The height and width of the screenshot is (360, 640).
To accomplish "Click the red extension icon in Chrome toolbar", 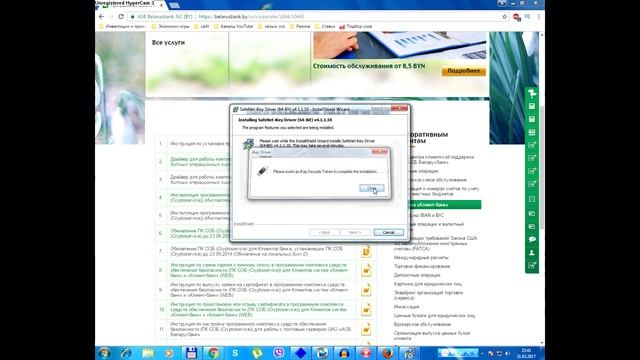I will tap(517, 17).
